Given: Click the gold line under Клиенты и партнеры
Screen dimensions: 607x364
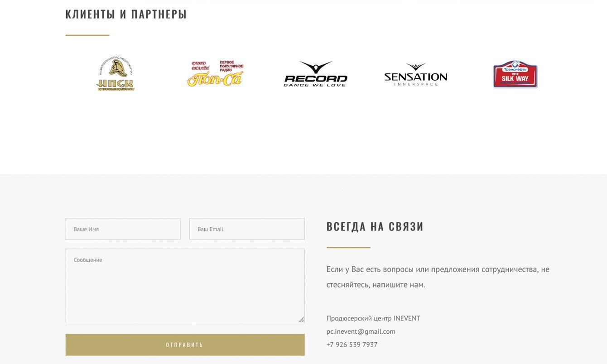Looking at the screenshot, I should [x=87, y=35].
